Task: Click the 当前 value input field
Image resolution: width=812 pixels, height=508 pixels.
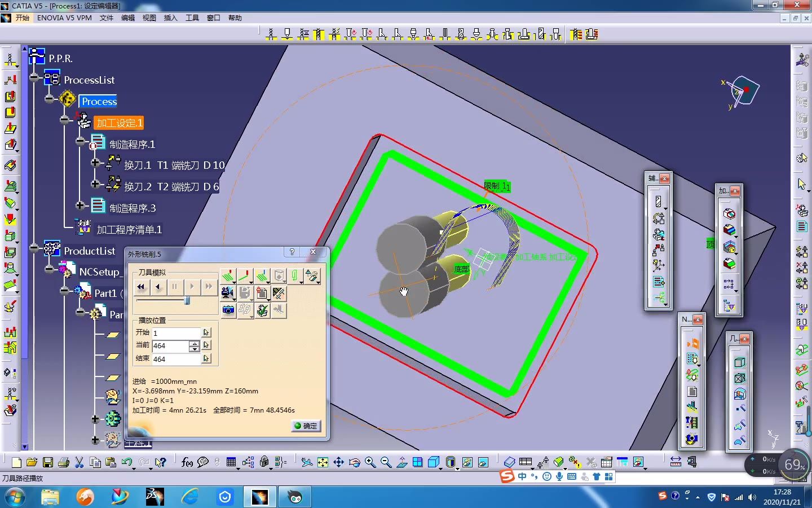Action: [171, 346]
